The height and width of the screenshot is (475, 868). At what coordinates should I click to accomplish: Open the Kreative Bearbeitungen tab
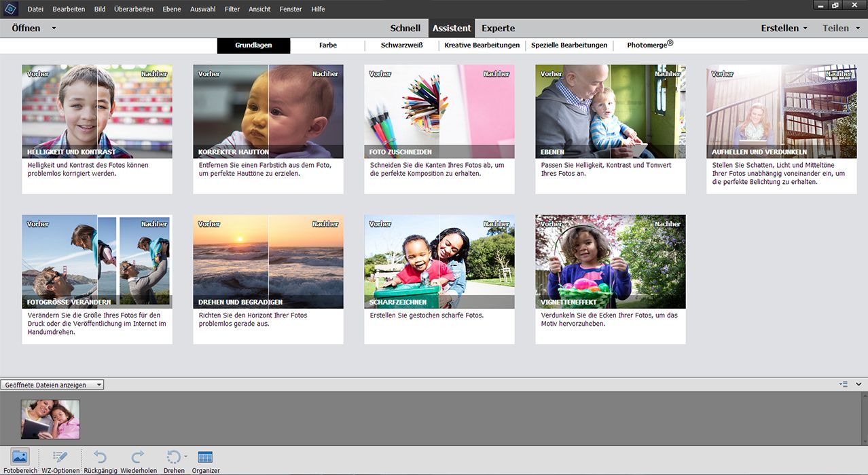482,45
